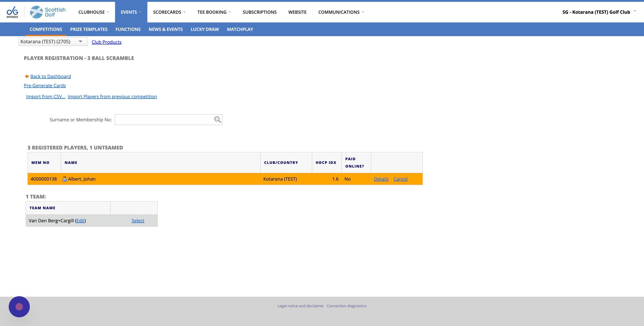Click the DotGolf logo icon
The image size is (644, 326).
click(12, 12)
